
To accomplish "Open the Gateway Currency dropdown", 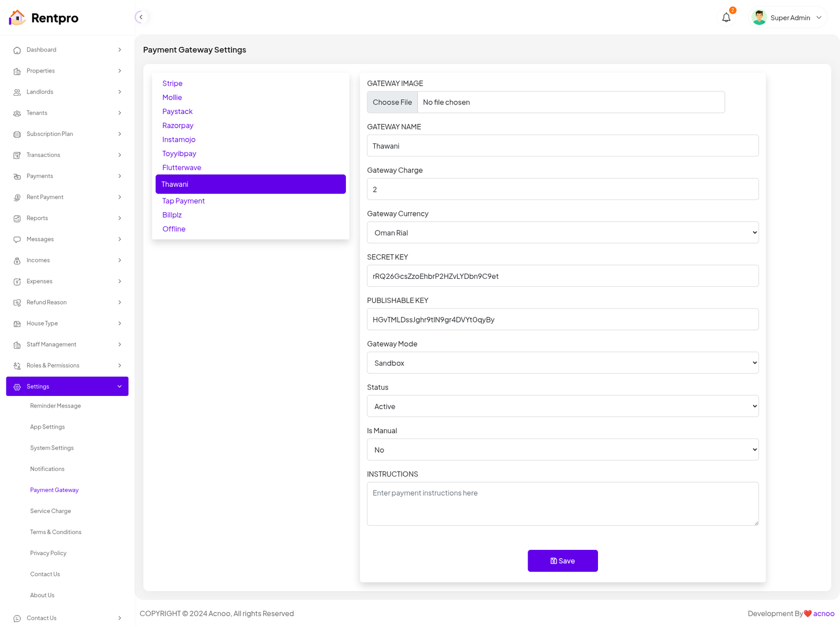I will tap(562, 233).
